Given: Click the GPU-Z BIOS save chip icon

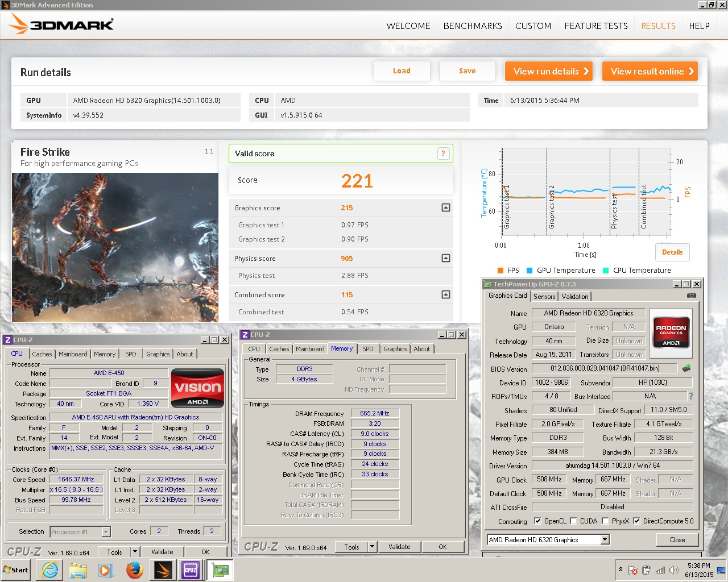Looking at the screenshot, I should tap(686, 368).
